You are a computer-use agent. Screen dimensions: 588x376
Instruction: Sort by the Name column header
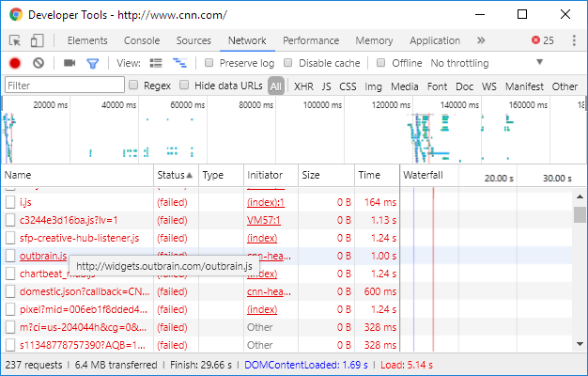pos(77,175)
